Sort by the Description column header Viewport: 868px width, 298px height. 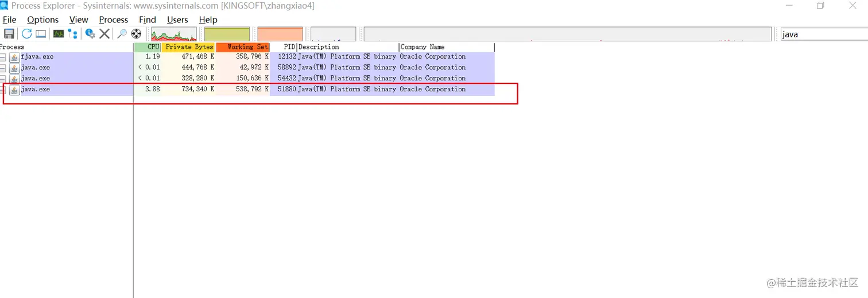tap(348, 47)
